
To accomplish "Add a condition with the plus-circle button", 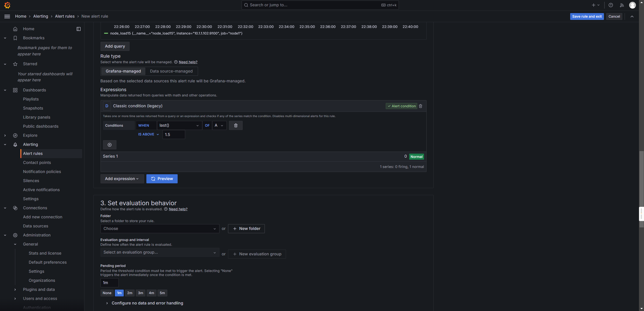I will tap(110, 145).
